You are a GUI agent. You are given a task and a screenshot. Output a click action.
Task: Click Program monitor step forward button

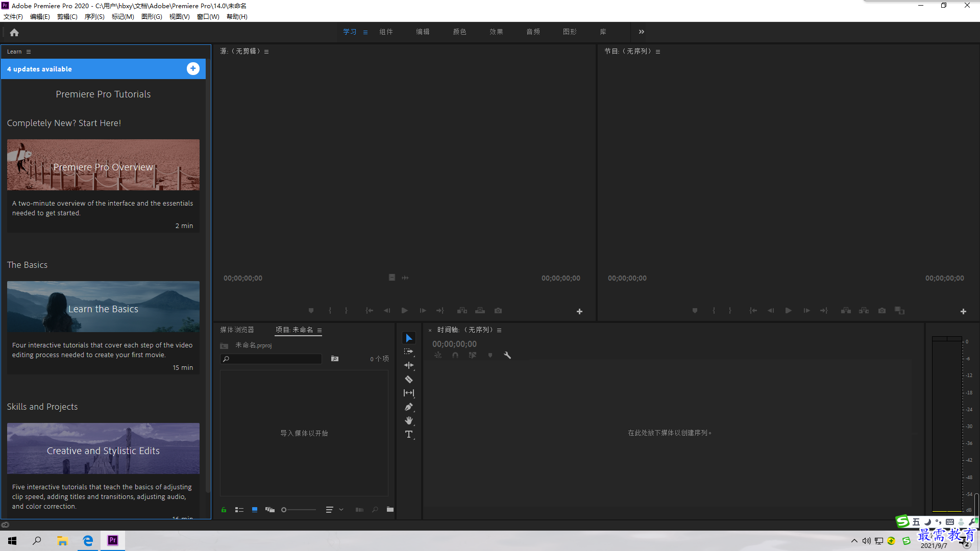point(806,310)
